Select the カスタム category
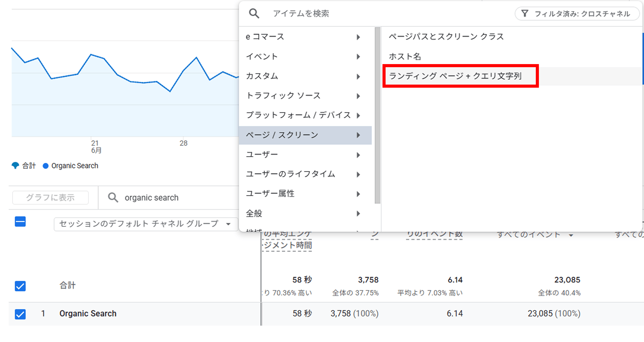The width and height of the screenshot is (644, 342). [305, 76]
